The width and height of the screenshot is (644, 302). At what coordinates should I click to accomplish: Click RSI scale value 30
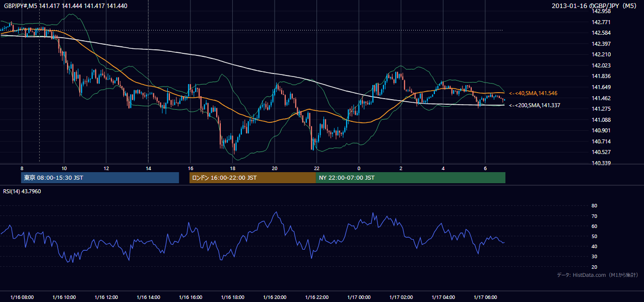click(x=594, y=257)
